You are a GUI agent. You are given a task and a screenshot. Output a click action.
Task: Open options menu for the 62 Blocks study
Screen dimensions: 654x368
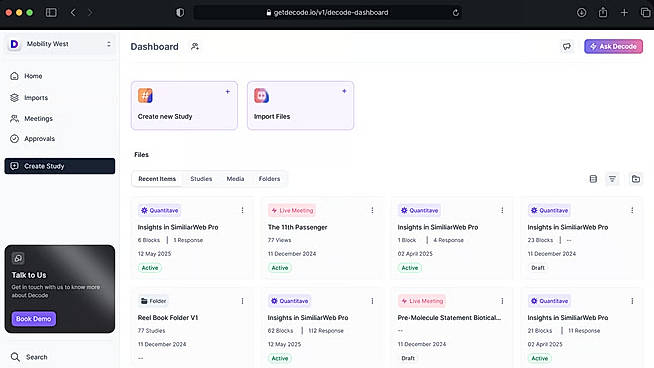pyautogui.click(x=372, y=301)
